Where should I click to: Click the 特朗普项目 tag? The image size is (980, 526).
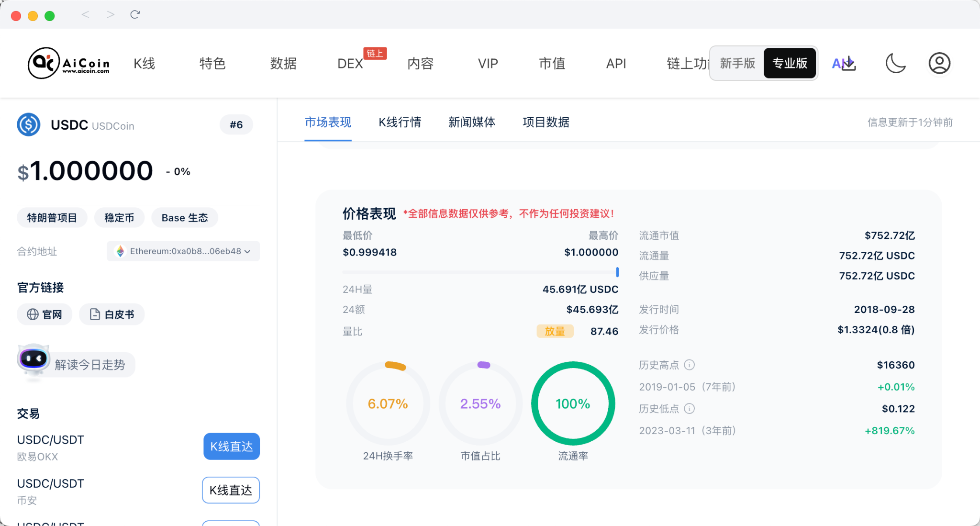[x=52, y=218]
